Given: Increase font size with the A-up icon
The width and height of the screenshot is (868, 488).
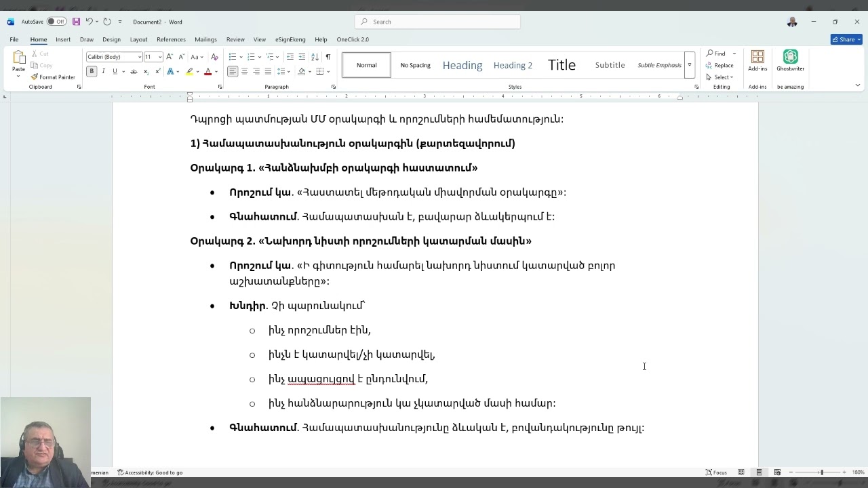Looking at the screenshot, I should tap(170, 57).
